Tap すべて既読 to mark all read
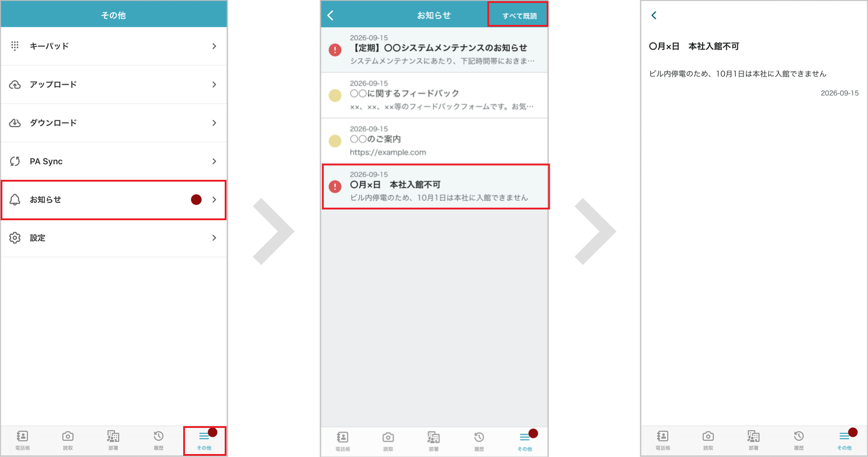868x457 pixels. click(x=518, y=15)
